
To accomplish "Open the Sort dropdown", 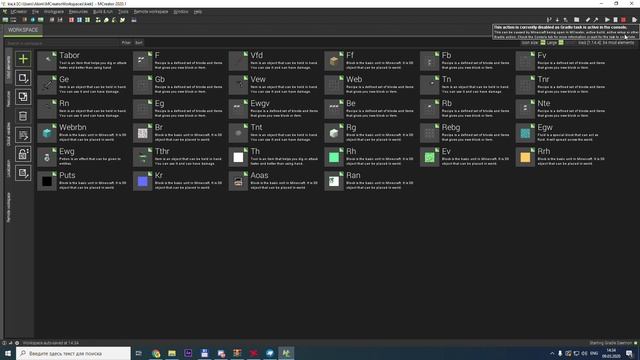I will tap(139, 42).
